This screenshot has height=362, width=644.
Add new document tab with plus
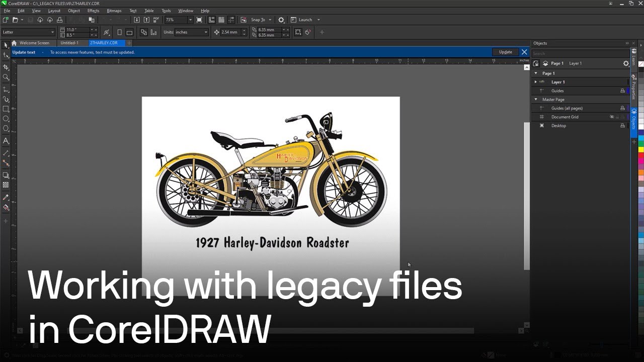tap(129, 43)
